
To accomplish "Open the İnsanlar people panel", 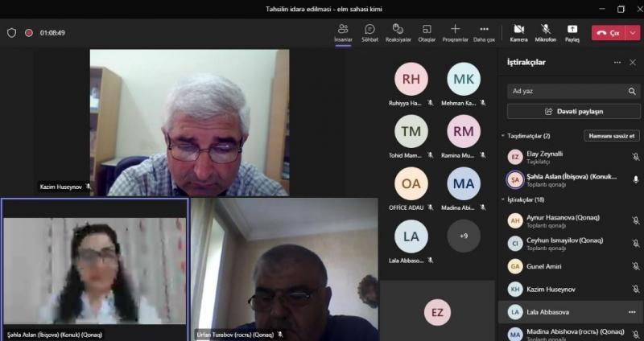I will click(343, 33).
